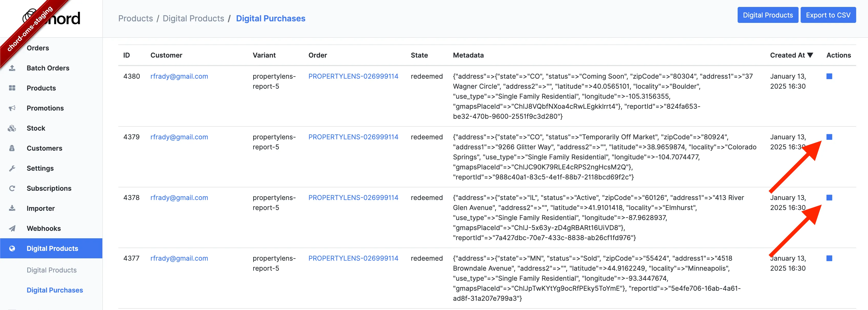The height and width of the screenshot is (310, 868).
Task: Go to Promotions section
Action: click(x=45, y=108)
